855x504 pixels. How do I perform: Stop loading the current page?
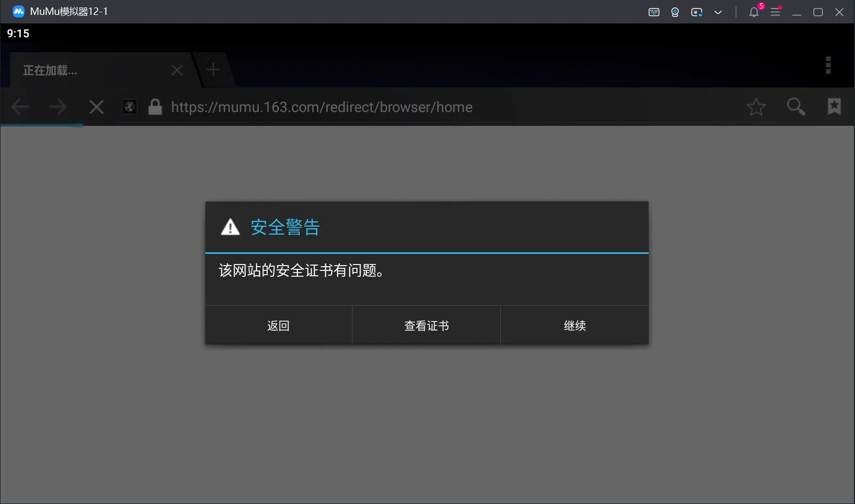(97, 107)
